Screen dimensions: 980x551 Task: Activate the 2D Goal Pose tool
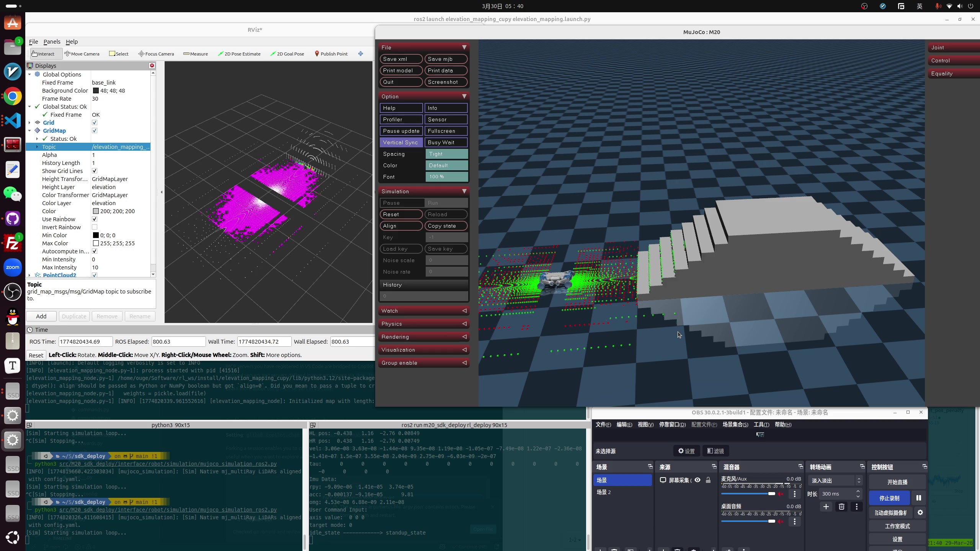click(287, 54)
